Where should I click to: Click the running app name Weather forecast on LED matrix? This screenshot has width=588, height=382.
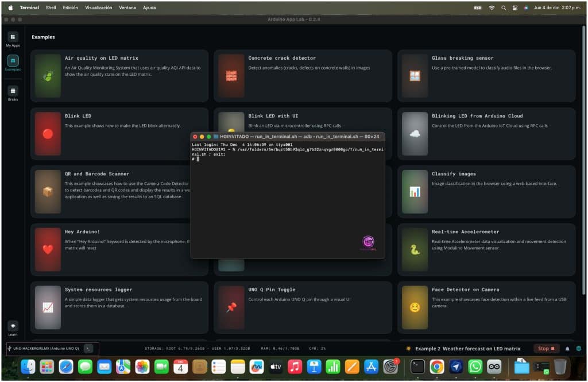467,349
